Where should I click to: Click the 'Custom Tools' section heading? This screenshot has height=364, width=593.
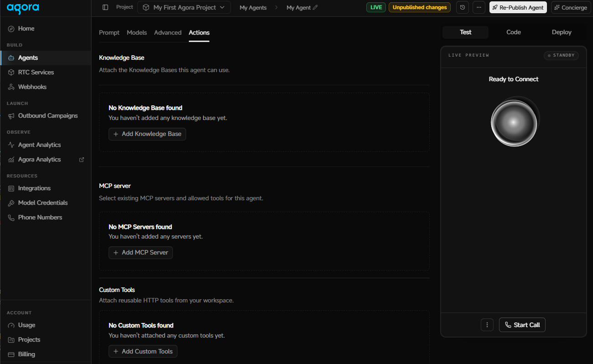(117, 290)
